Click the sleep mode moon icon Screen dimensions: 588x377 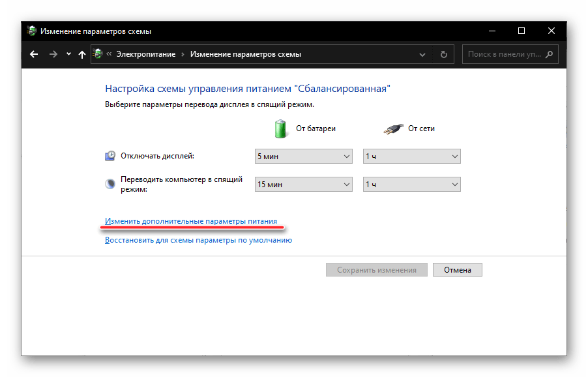tap(110, 184)
